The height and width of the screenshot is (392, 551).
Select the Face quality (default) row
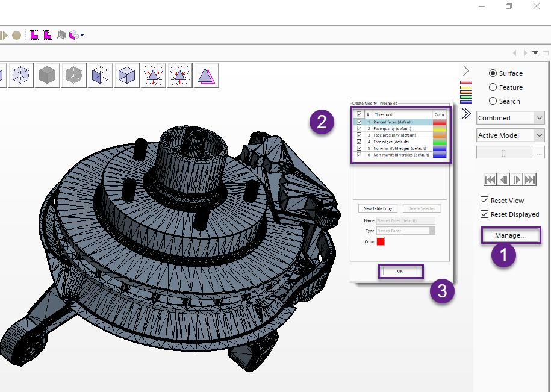point(400,129)
